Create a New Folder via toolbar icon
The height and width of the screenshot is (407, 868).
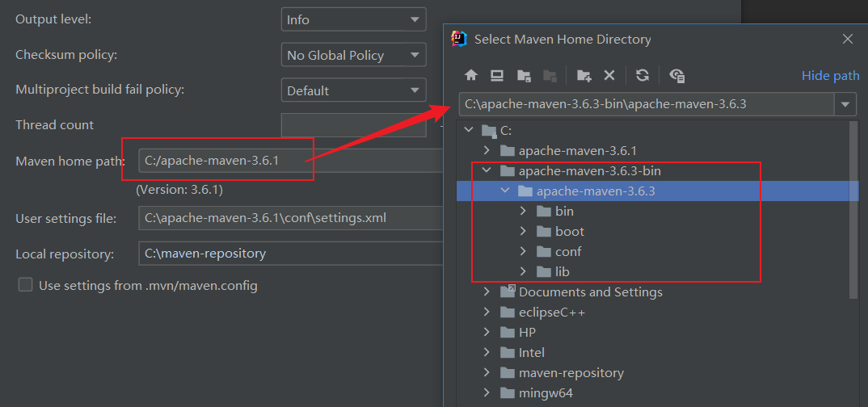click(x=584, y=75)
